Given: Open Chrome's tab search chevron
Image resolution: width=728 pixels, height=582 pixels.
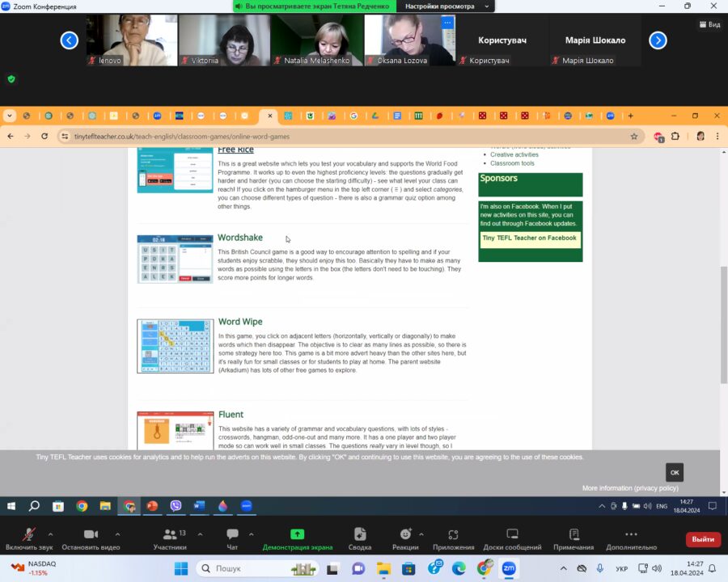Looking at the screenshot, I should pos(9,116).
